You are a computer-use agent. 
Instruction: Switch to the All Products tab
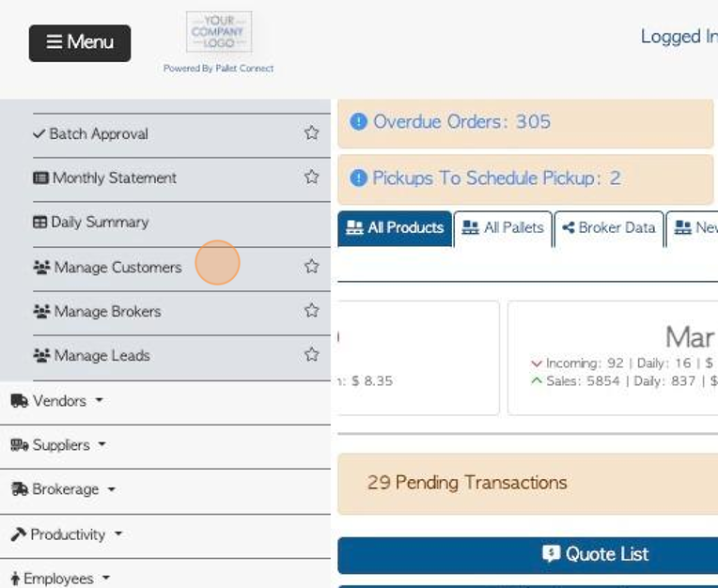[x=395, y=228]
